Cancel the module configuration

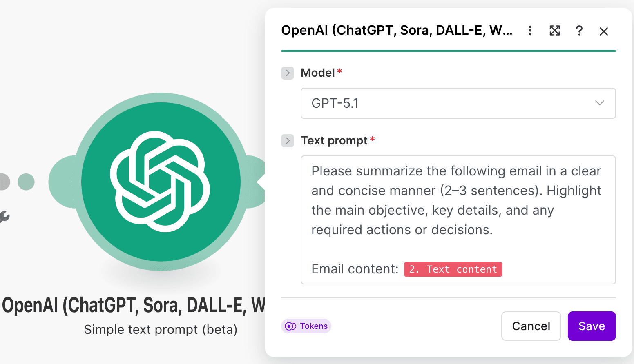tap(531, 326)
